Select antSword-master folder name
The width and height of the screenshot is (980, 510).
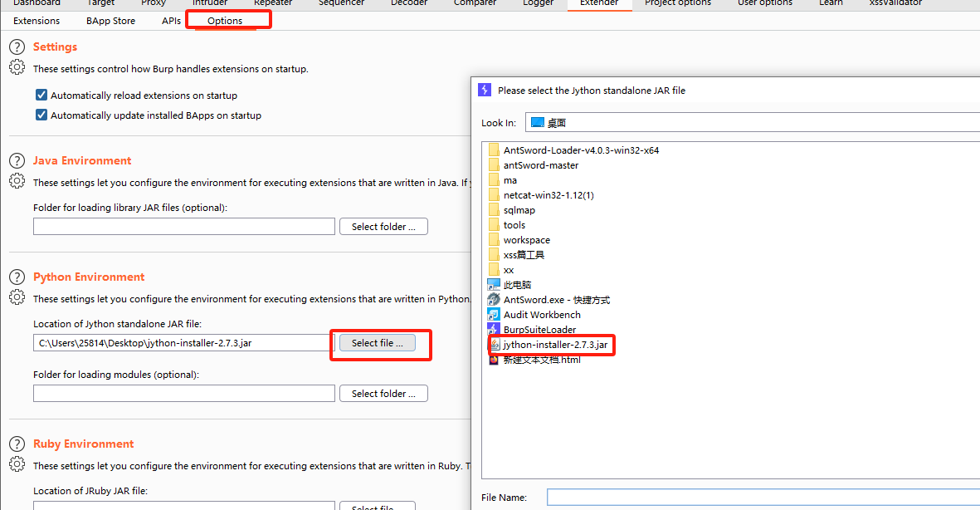click(541, 165)
